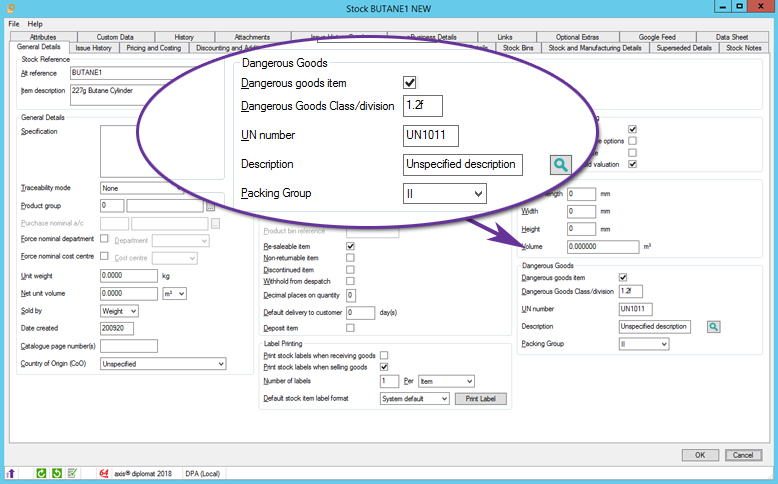Open the Sold by dropdown
The height and width of the screenshot is (484, 778).
pos(120,311)
